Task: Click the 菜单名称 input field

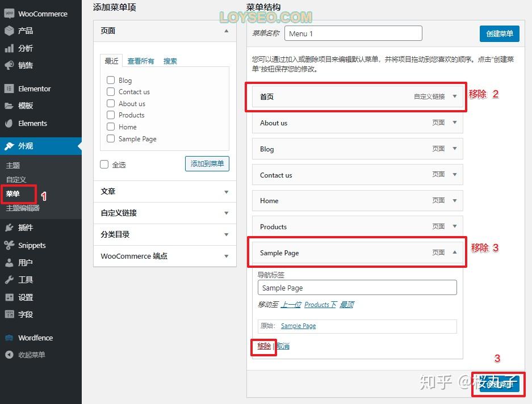Action: [x=353, y=33]
